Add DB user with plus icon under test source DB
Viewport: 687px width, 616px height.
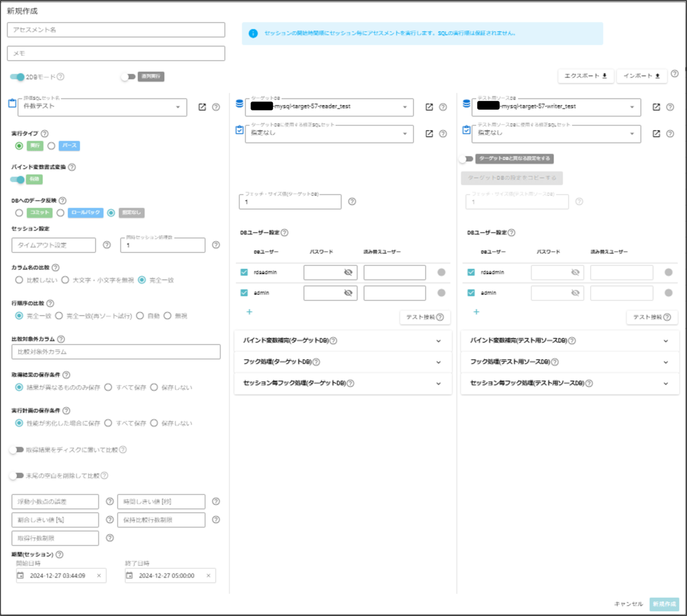click(x=476, y=311)
